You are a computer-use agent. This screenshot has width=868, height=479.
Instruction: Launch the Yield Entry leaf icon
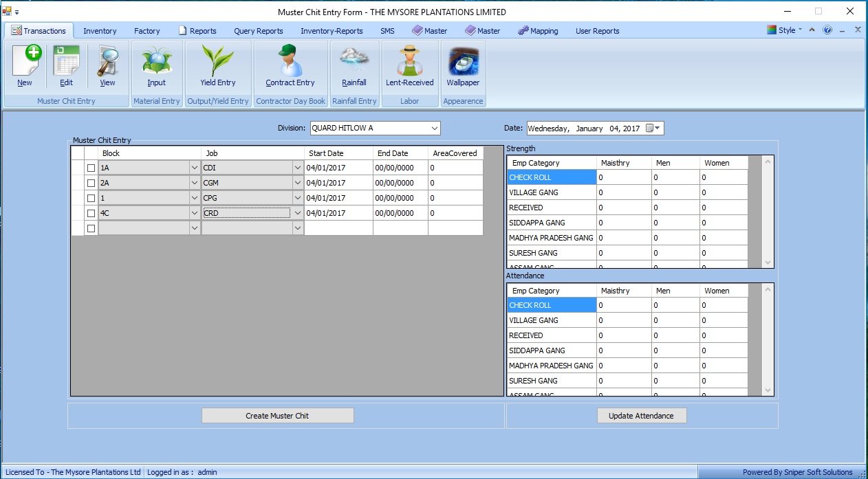(x=217, y=62)
